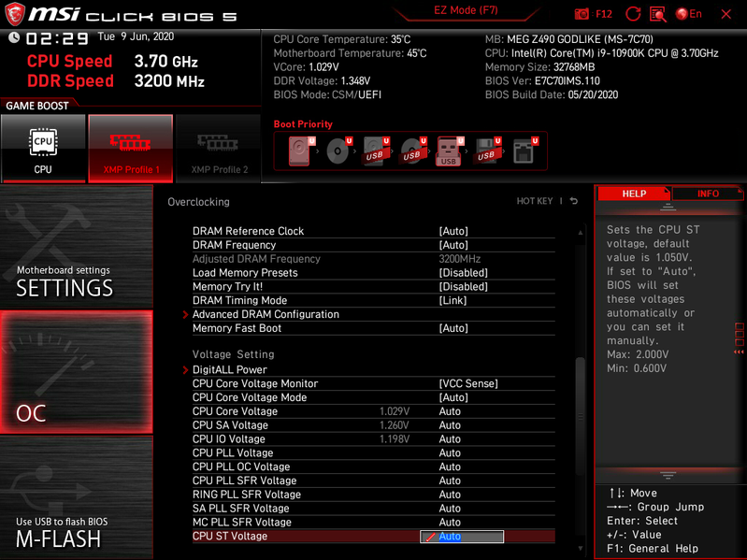Select the CPU PLL Voltage row

click(374, 452)
